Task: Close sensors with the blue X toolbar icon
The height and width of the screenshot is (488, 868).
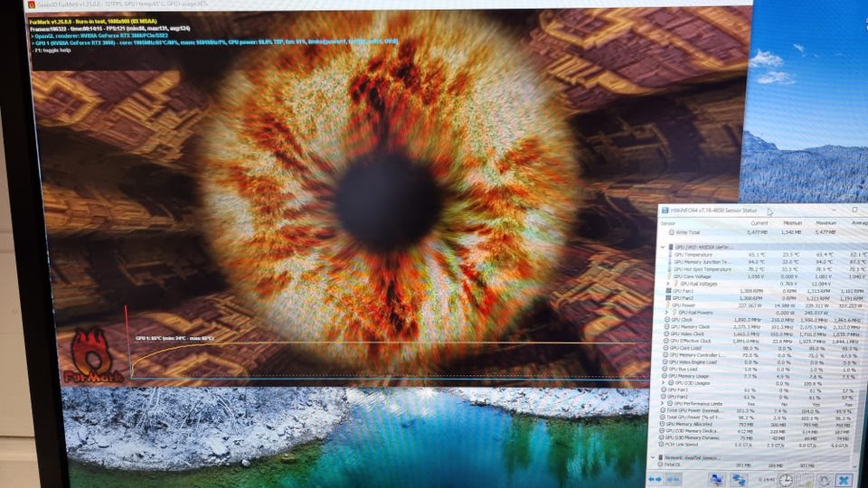Action: pyautogui.click(x=844, y=480)
